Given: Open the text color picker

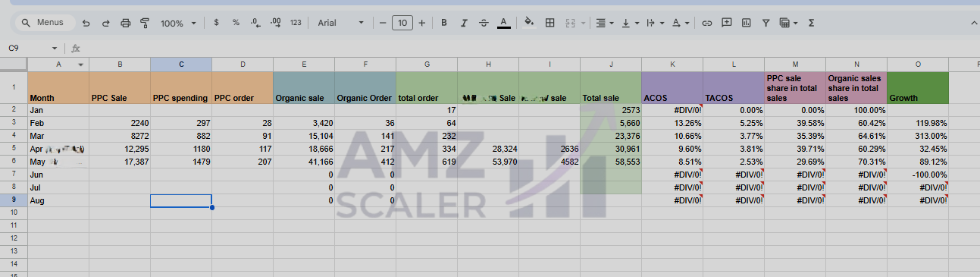Looking at the screenshot, I should [x=503, y=23].
